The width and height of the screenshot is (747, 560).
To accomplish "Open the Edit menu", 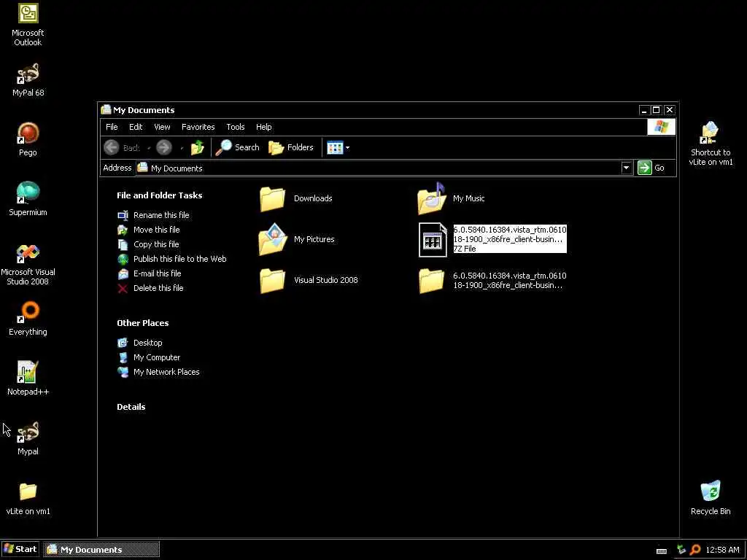I will tap(135, 127).
